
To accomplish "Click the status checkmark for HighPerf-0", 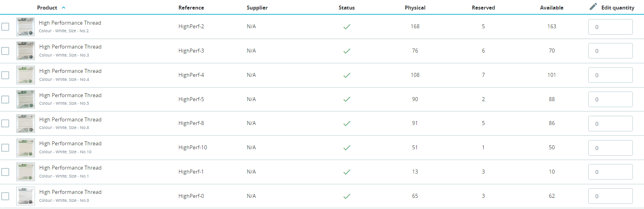I will tap(347, 196).
